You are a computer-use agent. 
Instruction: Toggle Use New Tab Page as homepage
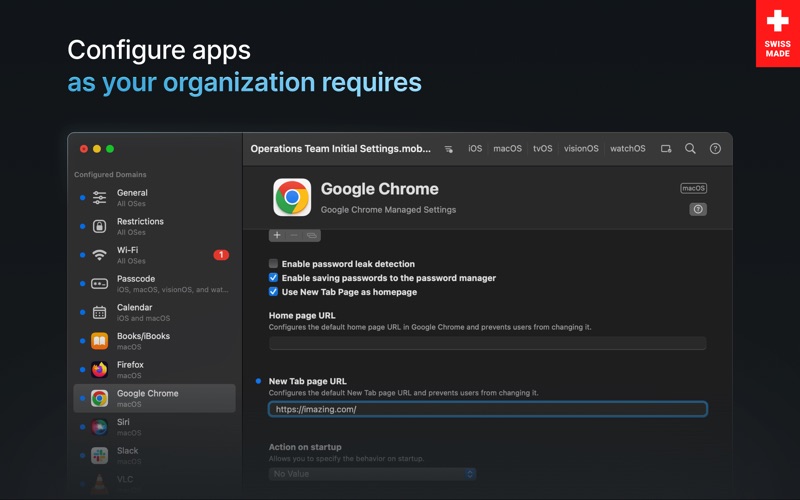coord(273,292)
